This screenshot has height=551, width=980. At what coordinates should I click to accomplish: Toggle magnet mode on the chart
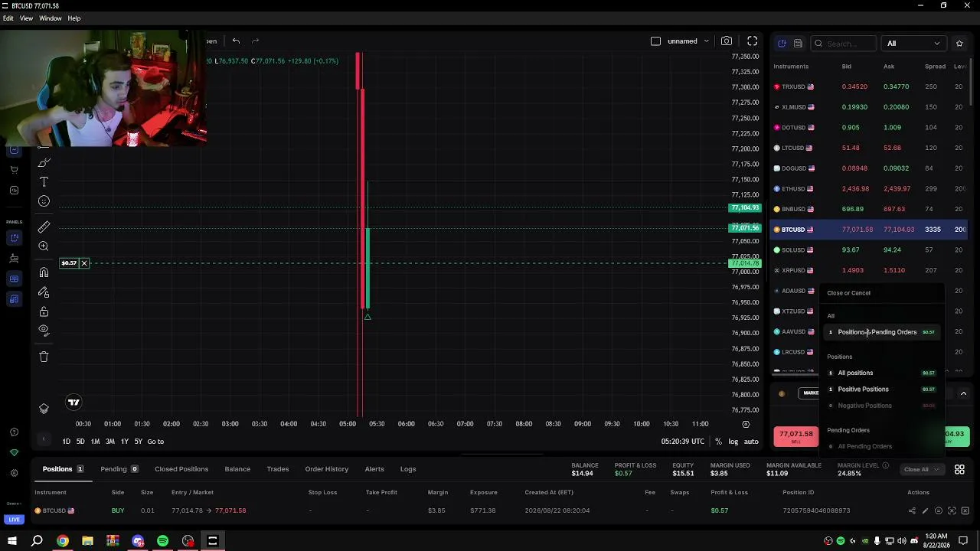pyautogui.click(x=44, y=272)
